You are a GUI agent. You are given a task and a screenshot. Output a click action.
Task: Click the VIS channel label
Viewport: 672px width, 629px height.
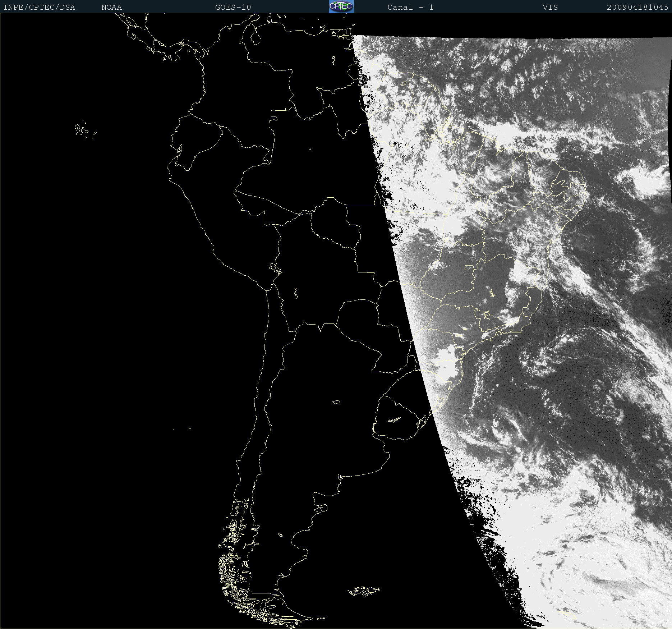(x=550, y=7)
